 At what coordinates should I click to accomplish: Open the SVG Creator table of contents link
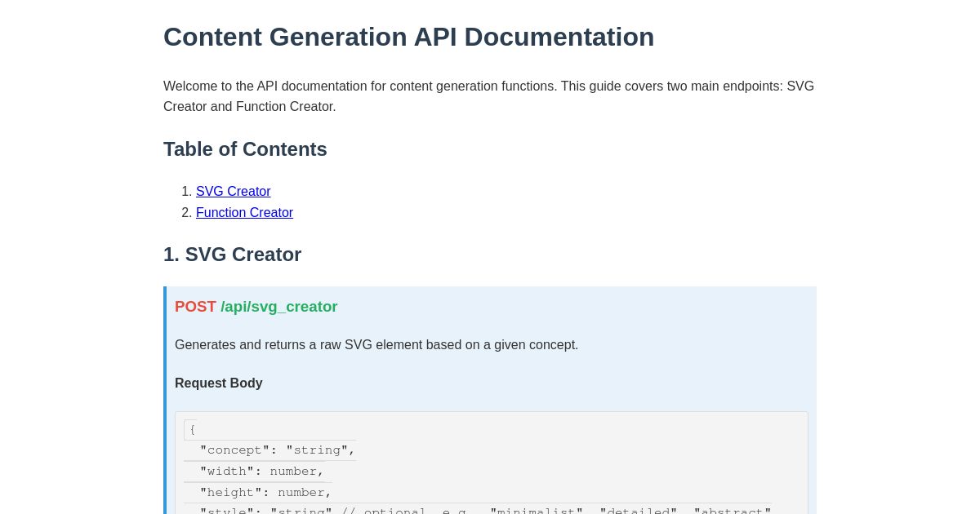[233, 192]
